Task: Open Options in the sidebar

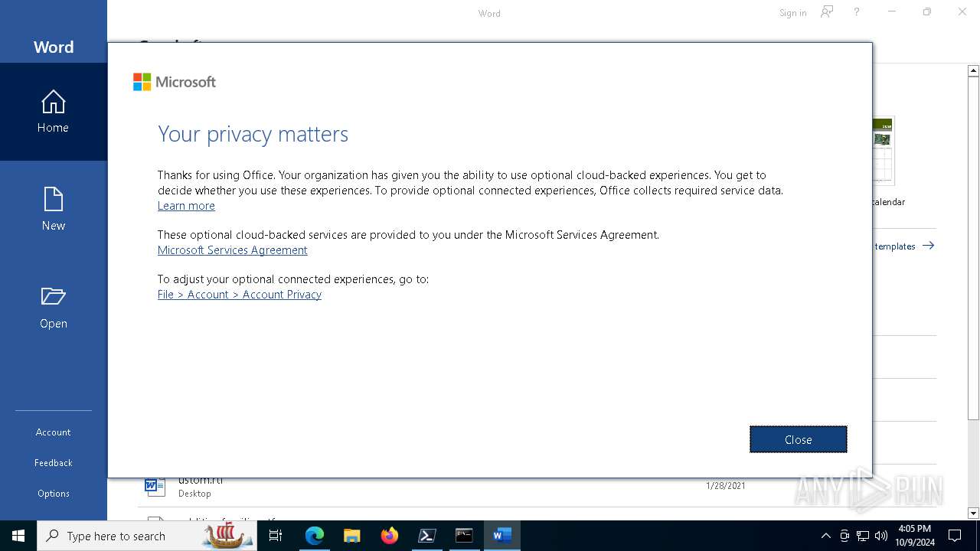Action: point(53,494)
